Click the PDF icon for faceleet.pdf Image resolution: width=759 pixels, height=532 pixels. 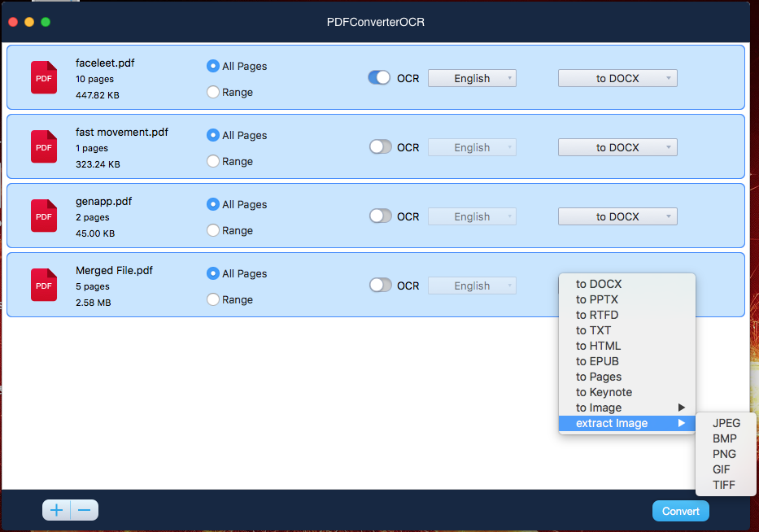44,77
